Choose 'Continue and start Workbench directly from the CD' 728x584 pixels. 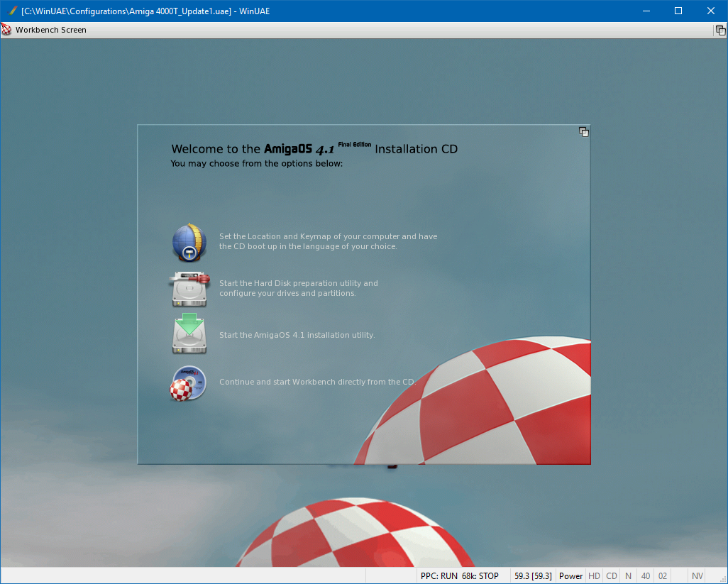click(316, 382)
